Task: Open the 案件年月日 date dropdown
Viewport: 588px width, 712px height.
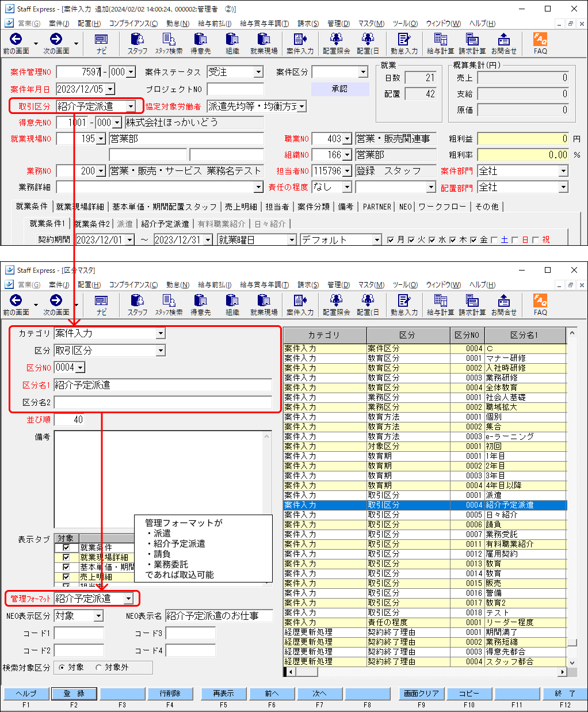Action: 110,89
